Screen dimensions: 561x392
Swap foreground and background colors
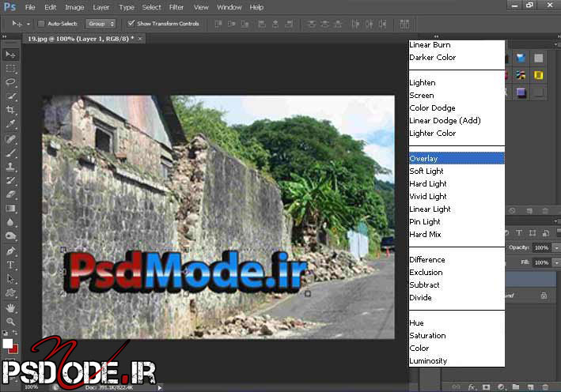pos(15,333)
